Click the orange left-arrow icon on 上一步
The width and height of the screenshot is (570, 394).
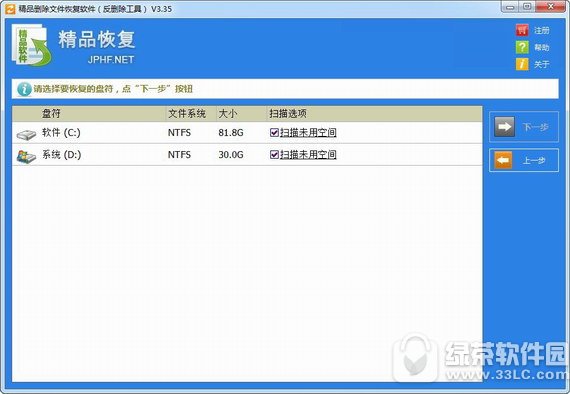(x=503, y=160)
